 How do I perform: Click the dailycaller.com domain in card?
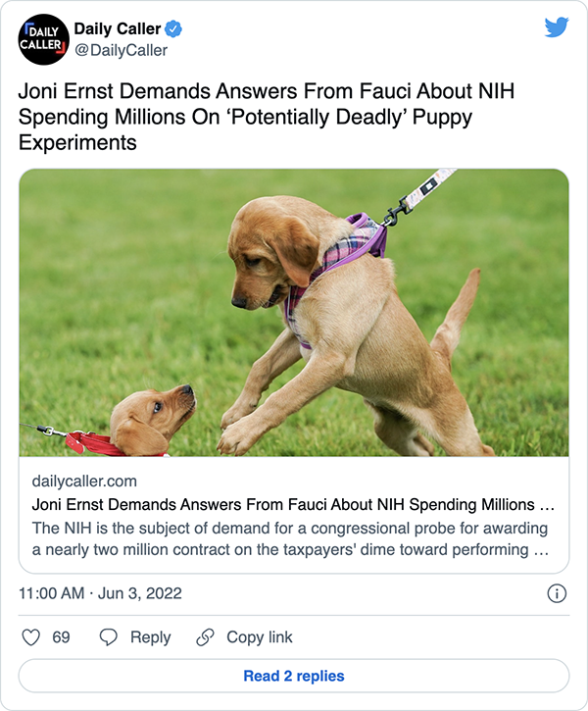tap(84, 482)
